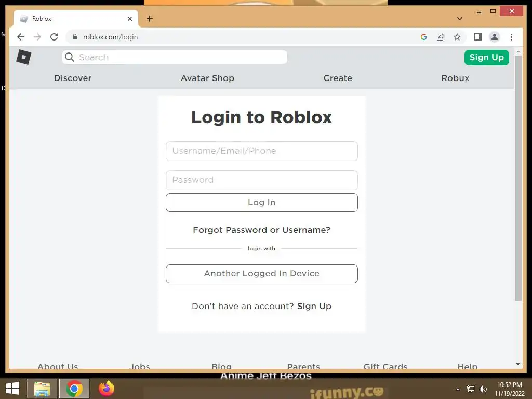Screen dimensions: 532x399
Task: Click the Chrome taskbar icon
Action: click(74, 389)
